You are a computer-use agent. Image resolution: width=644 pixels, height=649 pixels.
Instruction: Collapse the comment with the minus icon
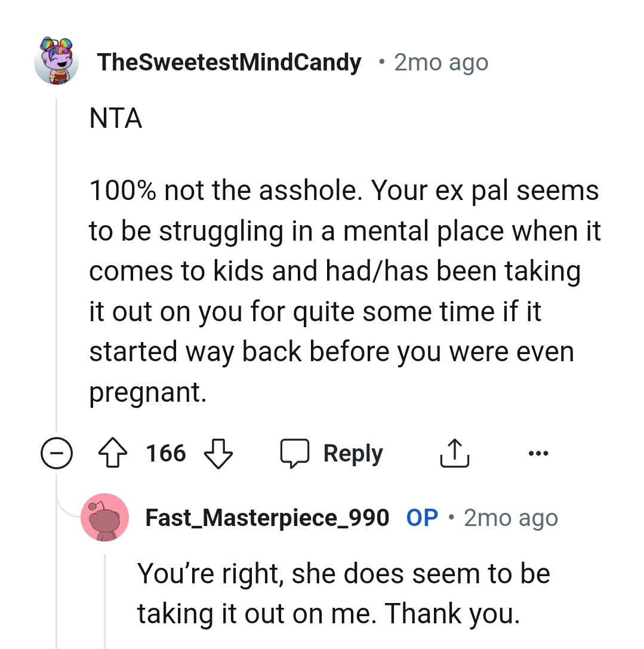[x=57, y=453]
